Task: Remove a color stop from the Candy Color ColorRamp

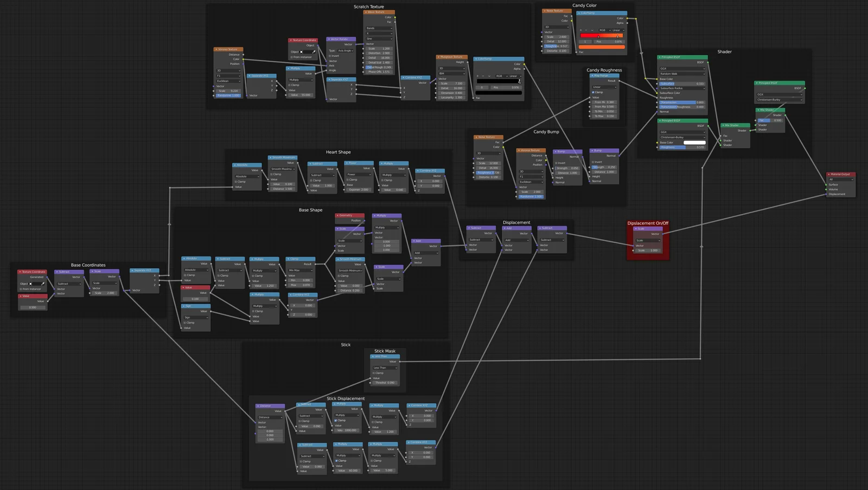Action: tap(586, 30)
